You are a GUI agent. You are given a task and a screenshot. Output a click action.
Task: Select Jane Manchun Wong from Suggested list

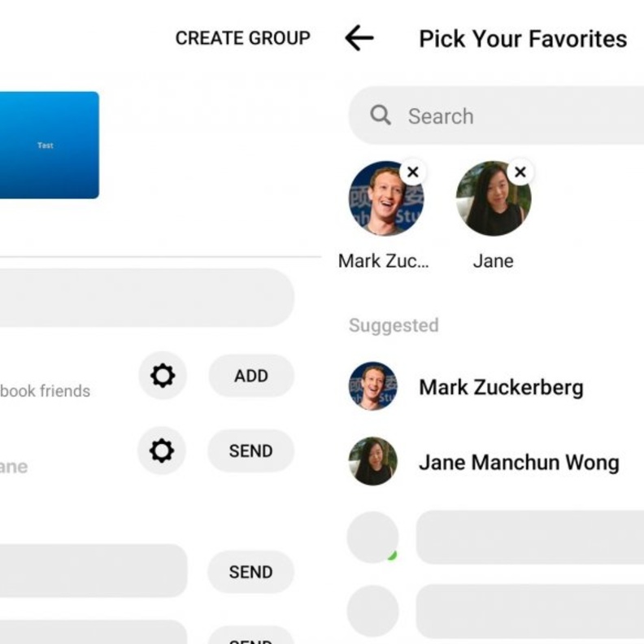coord(519,463)
